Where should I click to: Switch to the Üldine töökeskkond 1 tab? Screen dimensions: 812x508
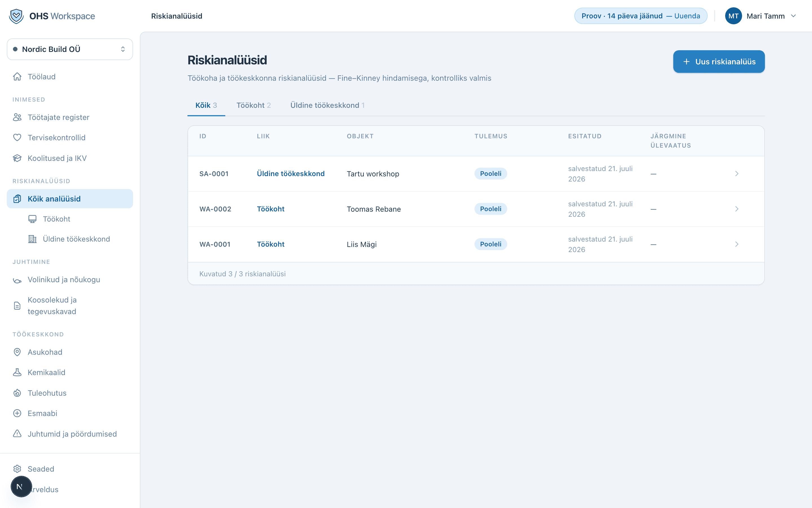pyautogui.click(x=327, y=105)
